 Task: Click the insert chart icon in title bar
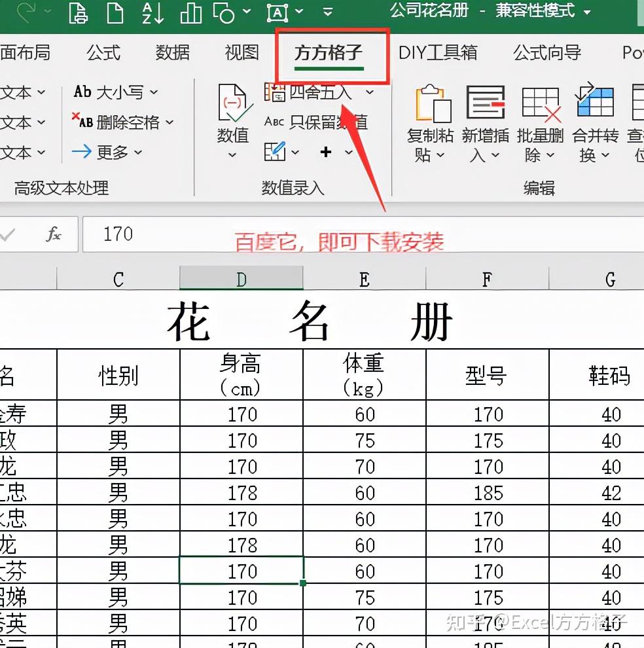click(191, 12)
